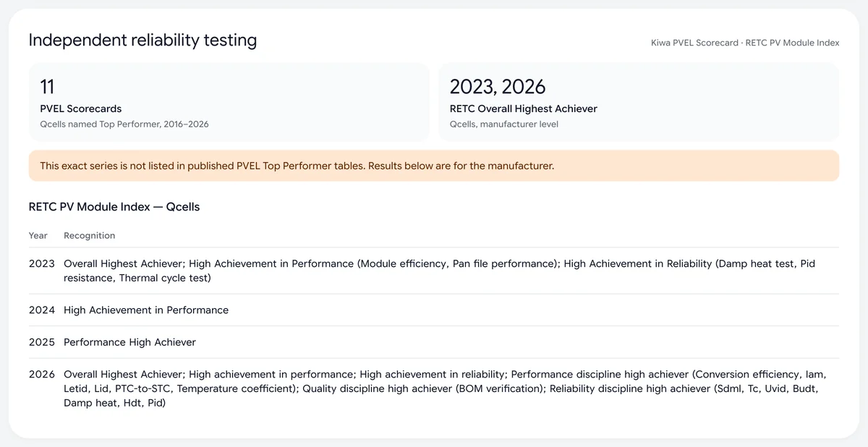This screenshot has height=447, width=868.
Task: Click the 2026 recognition text with discipline high achievers
Action: (x=445, y=388)
